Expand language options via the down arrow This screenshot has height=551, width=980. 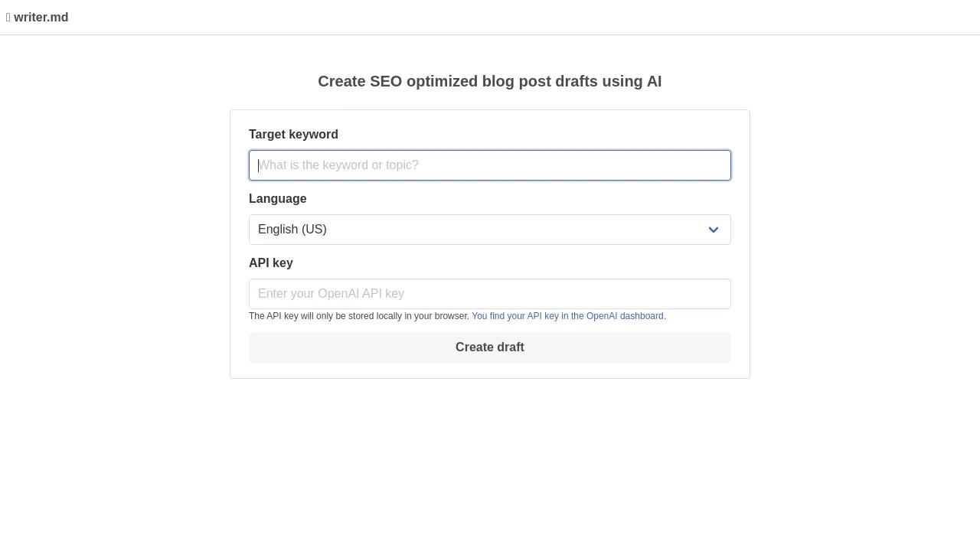pyautogui.click(x=714, y=230)
